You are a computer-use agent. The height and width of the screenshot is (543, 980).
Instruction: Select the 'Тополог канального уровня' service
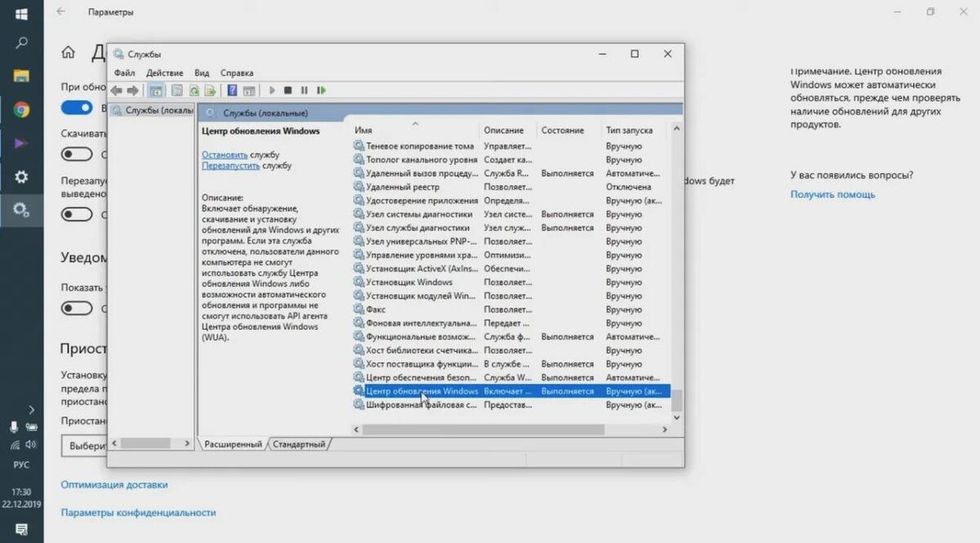pyautogui.click(x=510, y=159)
